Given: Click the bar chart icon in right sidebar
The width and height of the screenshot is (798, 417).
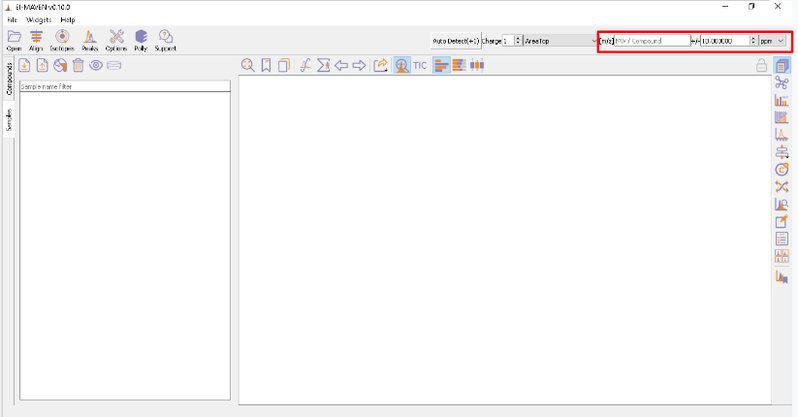Looking at the screenshot, I should (x=782, y=100).
